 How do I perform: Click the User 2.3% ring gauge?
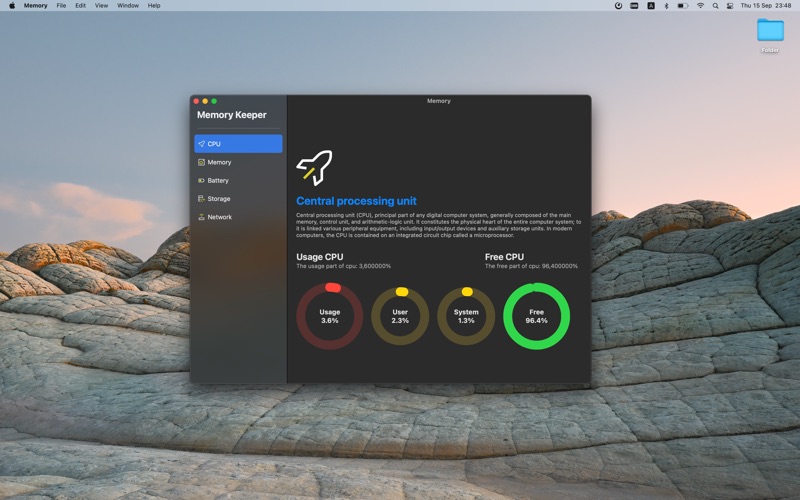point(400,316)
